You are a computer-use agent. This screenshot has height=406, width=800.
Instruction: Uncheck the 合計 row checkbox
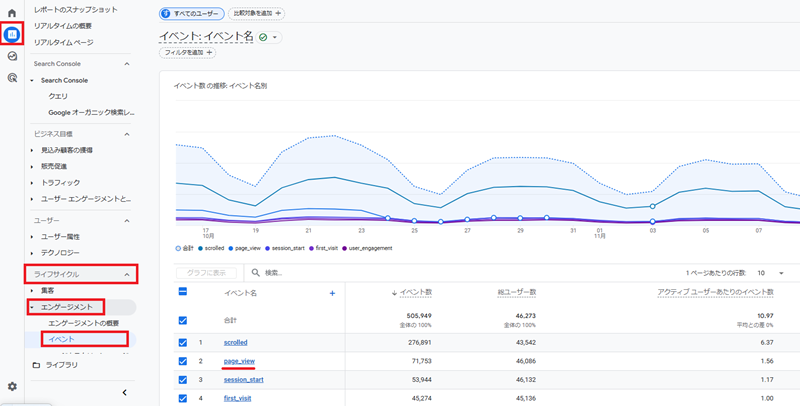[183, 321]
